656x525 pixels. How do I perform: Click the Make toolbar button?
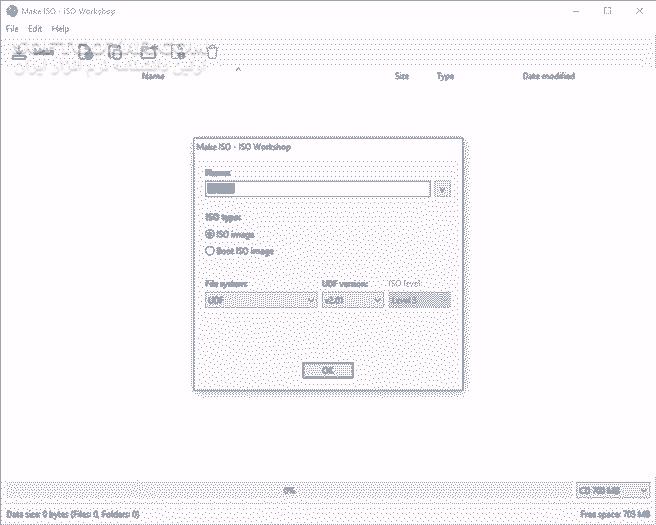tap(33, 52)
